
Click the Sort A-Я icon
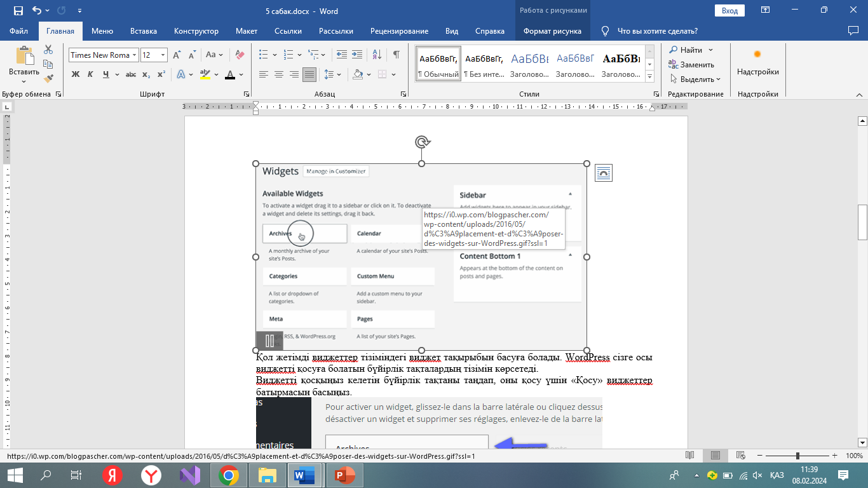tap(377, 55)
